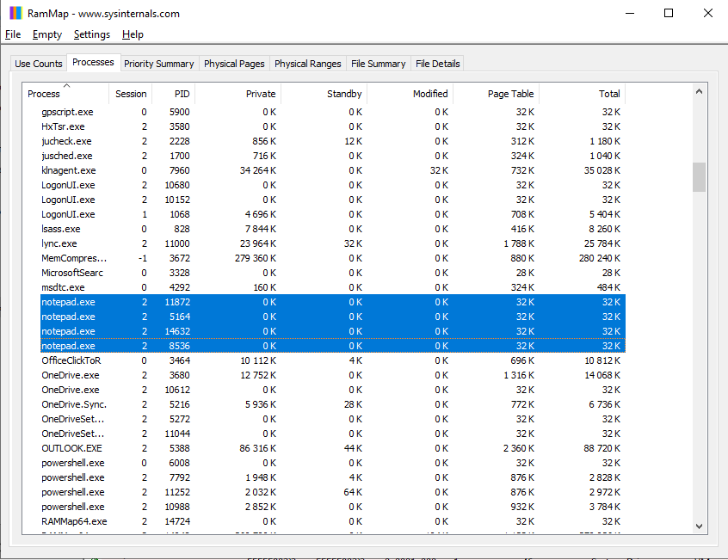Screen dimensions: 728x560
Task: Open the Physical Pages tab
Action: tap(234, 64)
